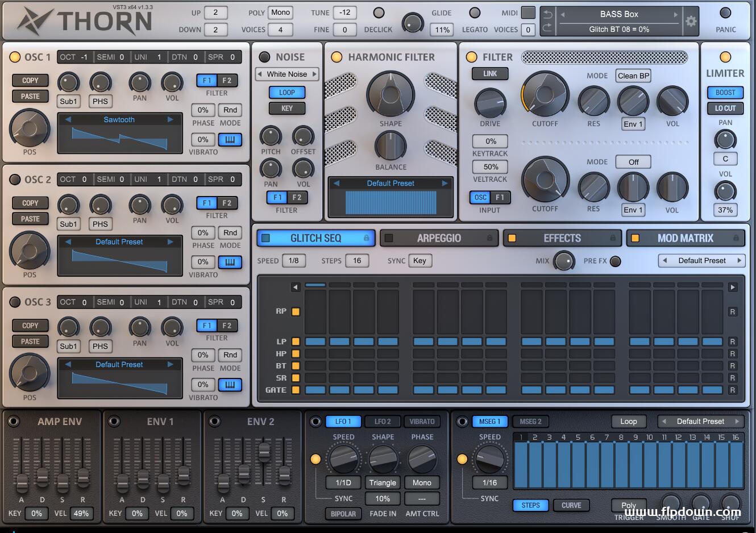Viewport: 756px width, 533px height.
Task: Click the Glitch Seq lock icon
Action: [367, 238]
